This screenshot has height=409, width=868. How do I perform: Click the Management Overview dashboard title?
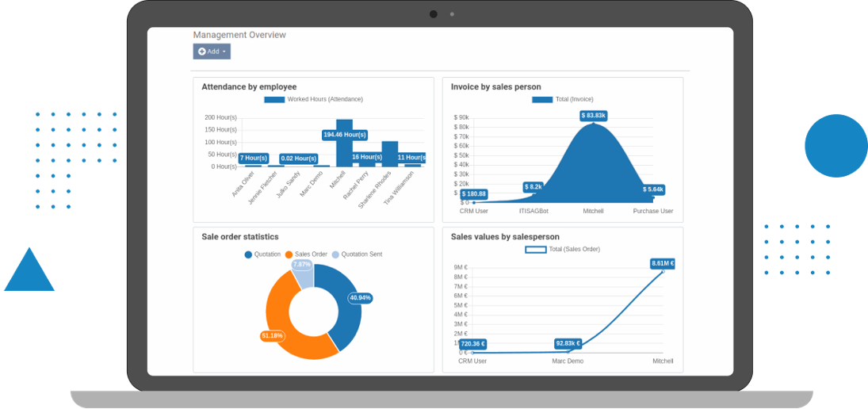click(x=239, y=35)
